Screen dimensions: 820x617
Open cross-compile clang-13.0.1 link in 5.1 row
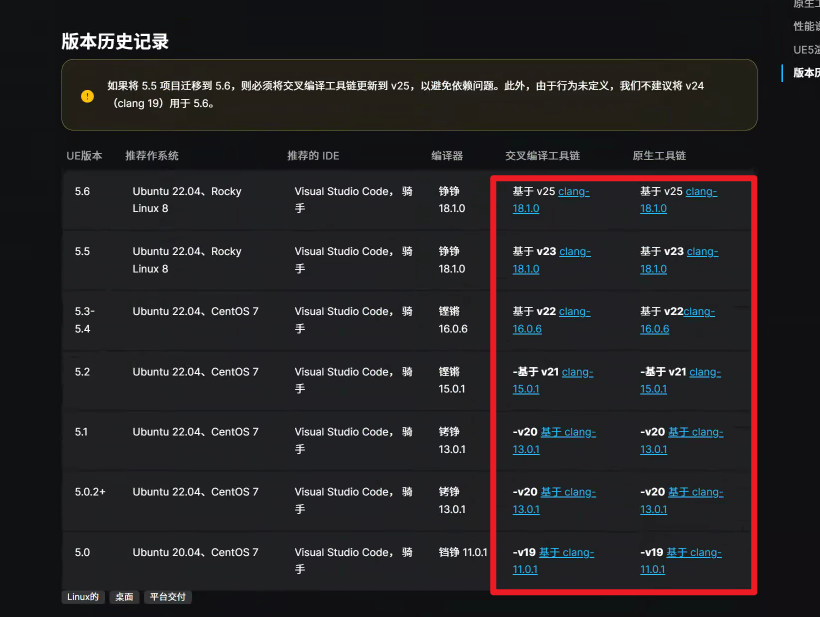click(554, 440)
